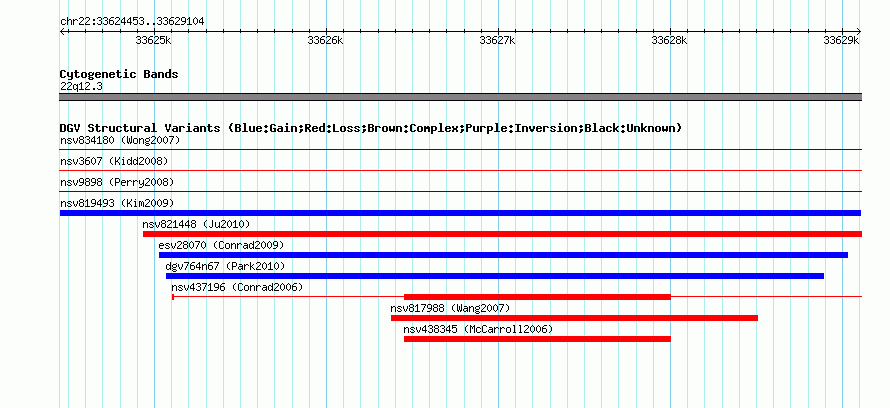This screenshot has width=890, height=408.
Task: Click the nsv834180 (Wong2007) variant label
Action: click(120, 140)
